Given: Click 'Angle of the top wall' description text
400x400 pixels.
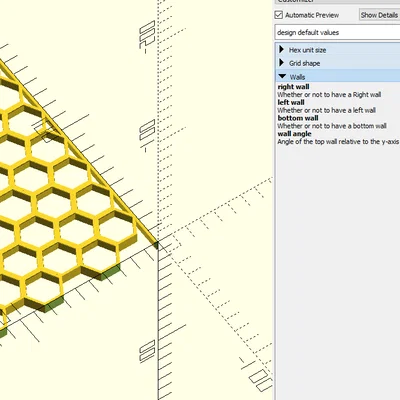Looking at the screenshot, I should click(x=338, y=142).
